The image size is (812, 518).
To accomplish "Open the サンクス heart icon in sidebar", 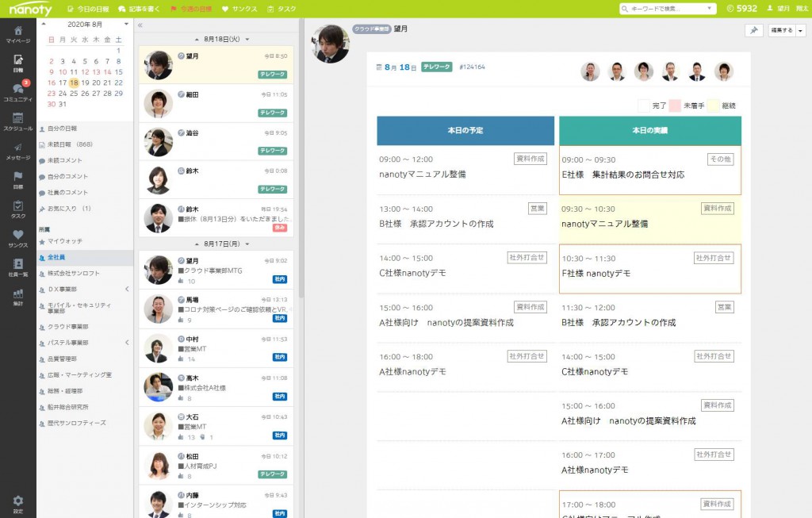I will coord(18,239).
